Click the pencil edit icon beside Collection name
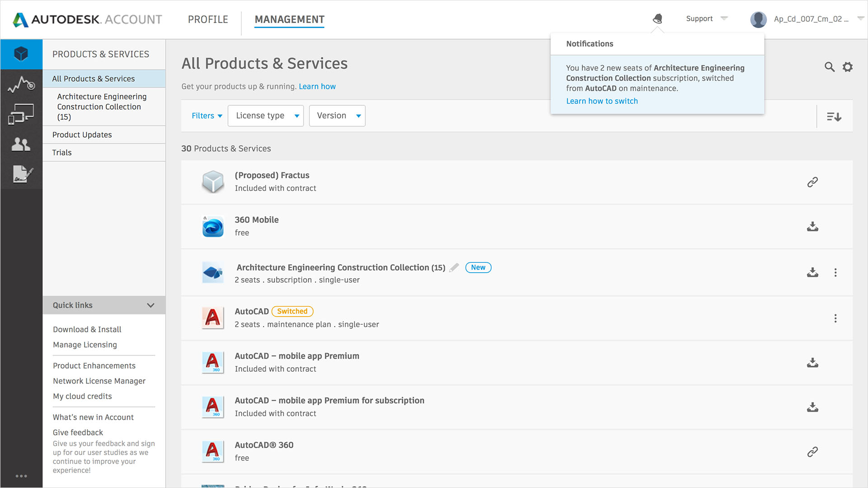This screenshot has height=488, width=868. pyautogui.click(x=454, y=267)
